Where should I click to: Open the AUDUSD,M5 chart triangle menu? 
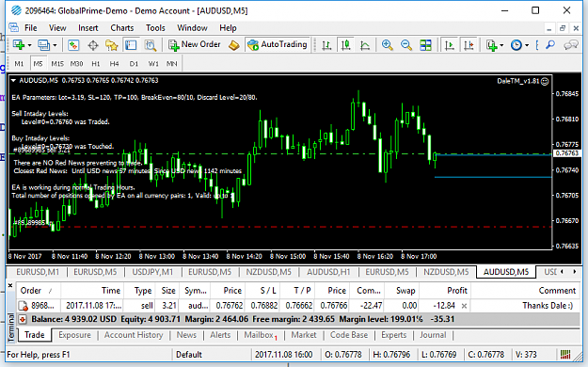coord(13,80)
